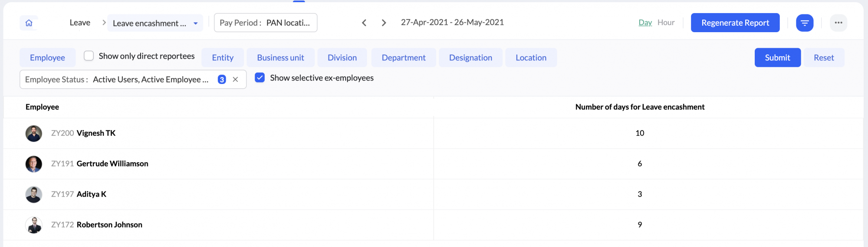Click Gertrude Williamson's avatar

coord(34,164)
